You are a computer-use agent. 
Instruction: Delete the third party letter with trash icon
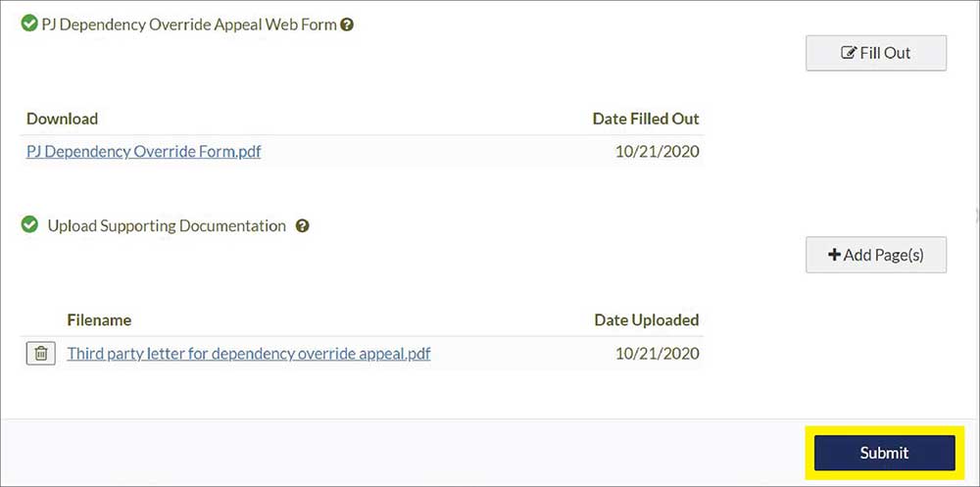coord(40,353)
